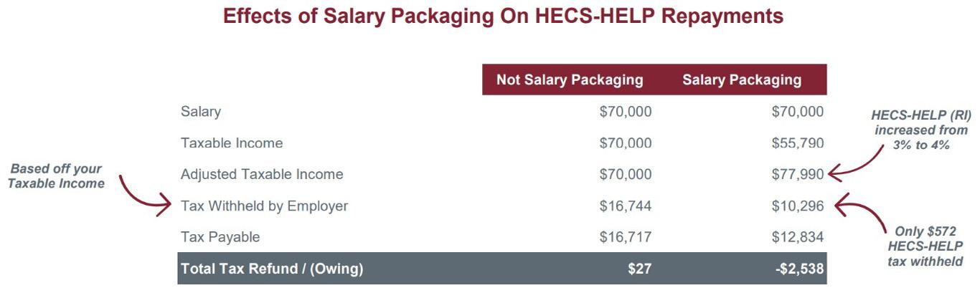Image resolution: width=980 pixels, height=298 pixels.
Task: Click the 'Based off your Taxable Income' note
Action: pyautogui.click(x=56, y=176)
